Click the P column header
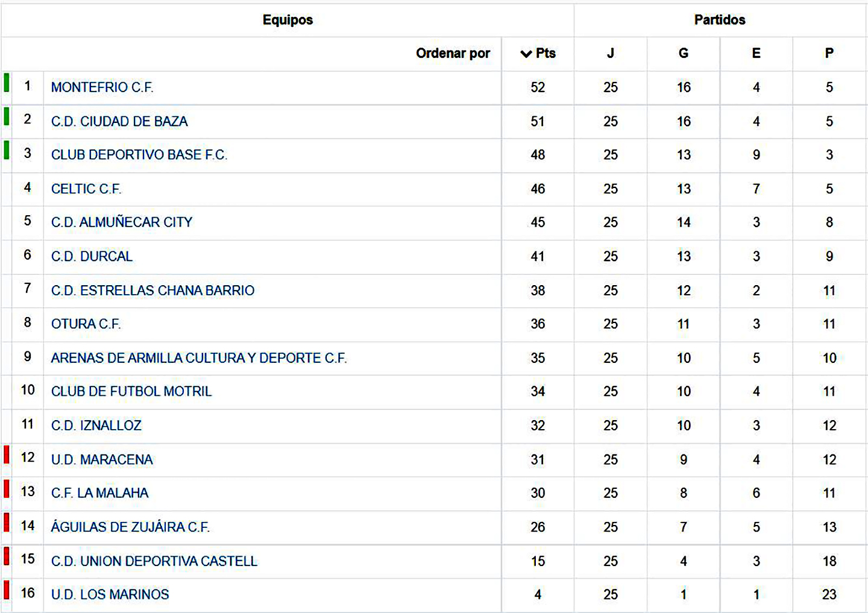 [829, 54]
